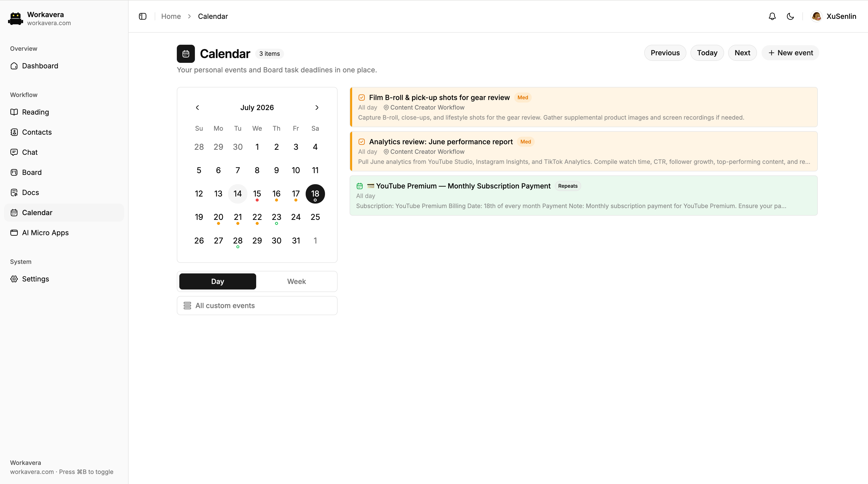Check off Film B-roll task checkbox
The width and height of the screenshot is (868, 484).
362,98
